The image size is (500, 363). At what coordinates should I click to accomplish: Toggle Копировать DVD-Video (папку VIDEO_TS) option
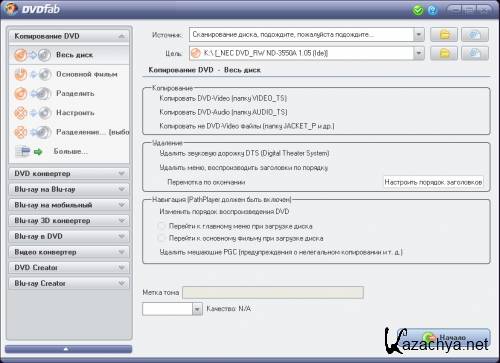point(223,98)
